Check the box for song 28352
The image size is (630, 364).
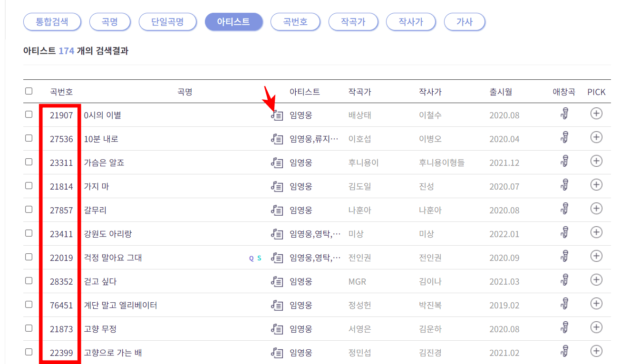[29, 281]
